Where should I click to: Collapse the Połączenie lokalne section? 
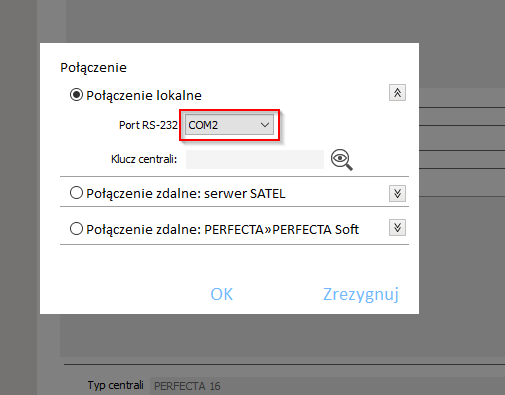[397, 93]
